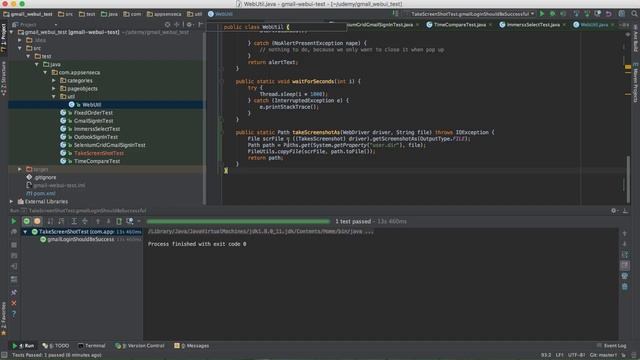Viewport: 640px width, 360px height.
Task: Click the Run button in top toolbar
Action: coord(542,14)
